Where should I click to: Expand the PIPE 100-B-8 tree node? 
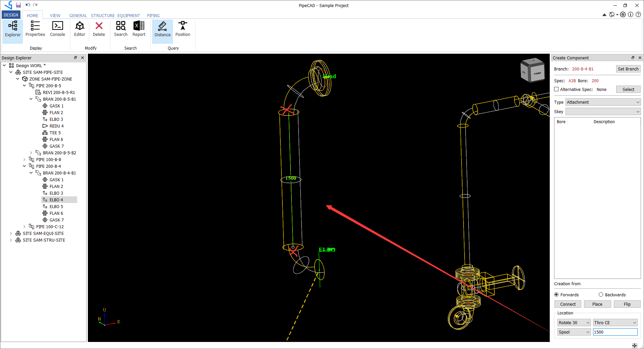point(24,159)
